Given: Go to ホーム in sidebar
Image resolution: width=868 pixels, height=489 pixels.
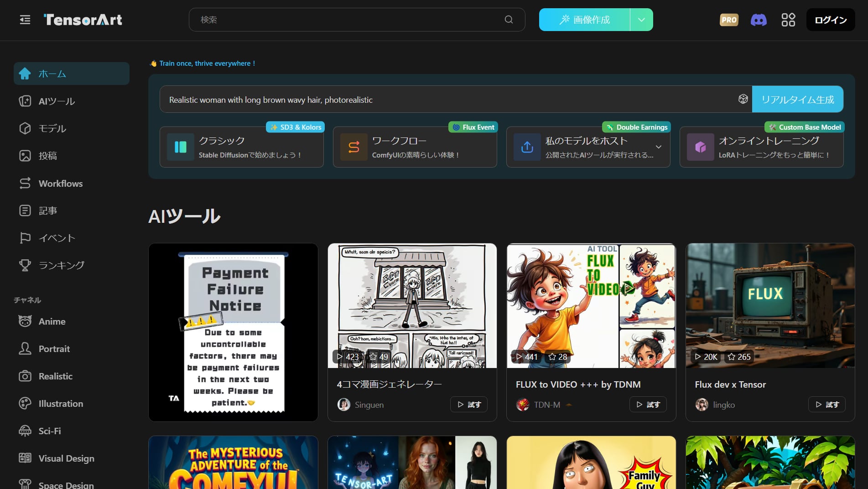Looking at the screenshot, I should (x=72, y=74).
